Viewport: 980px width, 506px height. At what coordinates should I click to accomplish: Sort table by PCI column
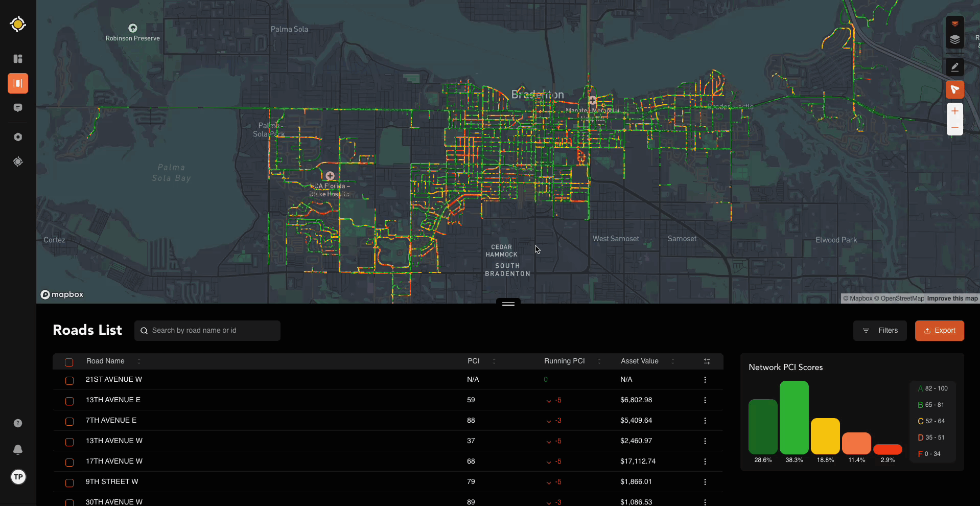[x=494, y=361]
